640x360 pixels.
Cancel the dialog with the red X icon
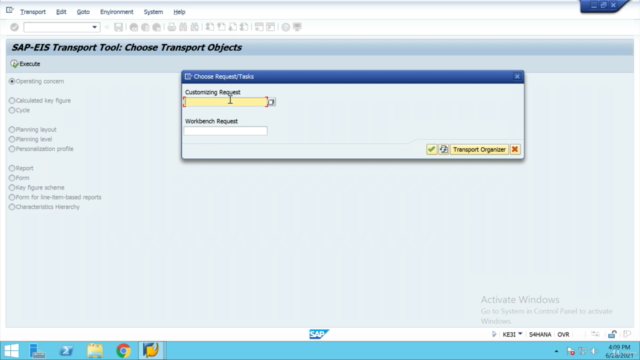click(515, 149)
